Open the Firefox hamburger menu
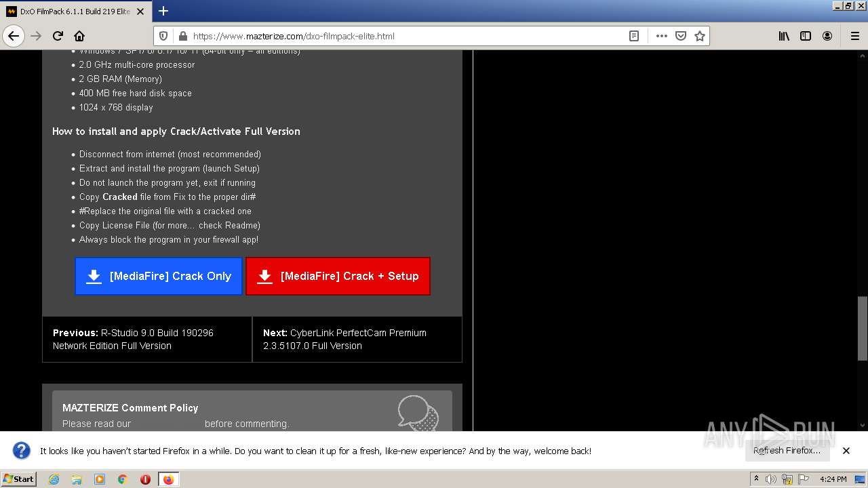Viewport: 868px width, 488px height. pyautogui.click(x=854, y=36)
